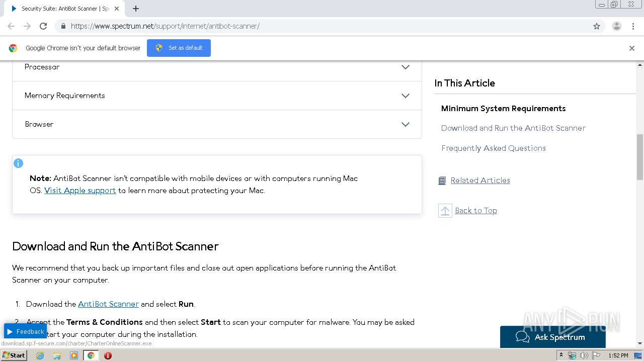
Task: Click the blue info note icon
Action: (x=18, y=163)
